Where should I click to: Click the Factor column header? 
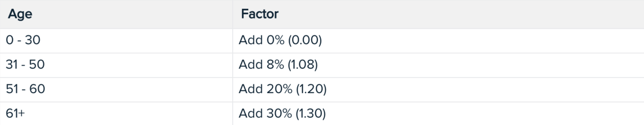438,14
